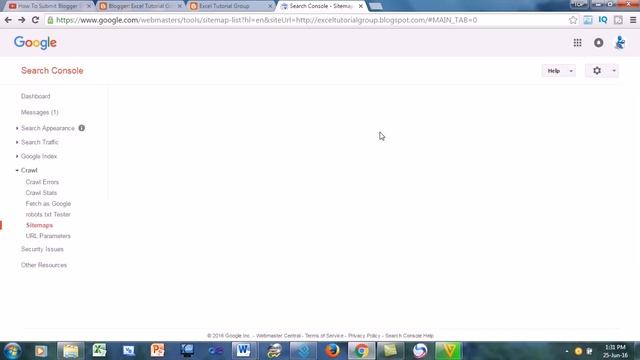Reload the page with the refresh icon
This screenshot has height=360, width=640.
point(36,20)
